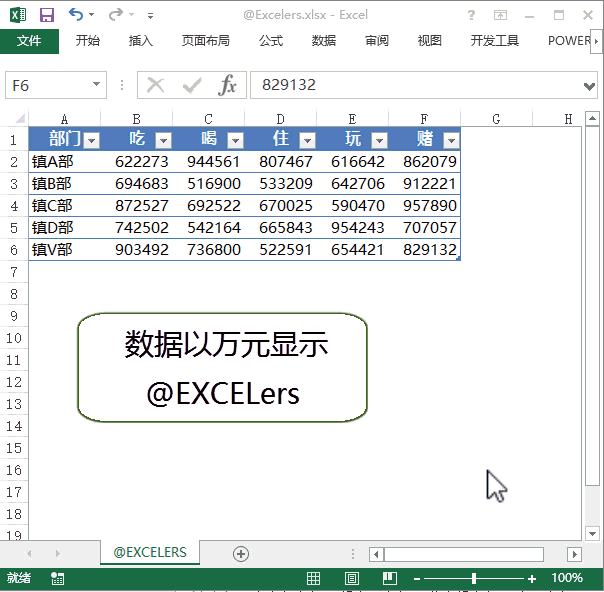The width and height of the screenshot is (604, 592).
Task: Click the zoom slider handle
Action: pos(474,578)
